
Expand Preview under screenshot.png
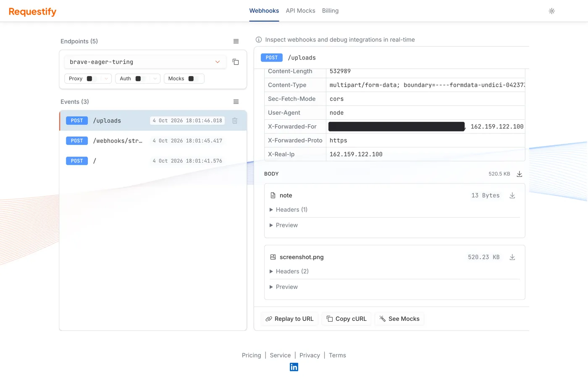coord(283,287)
